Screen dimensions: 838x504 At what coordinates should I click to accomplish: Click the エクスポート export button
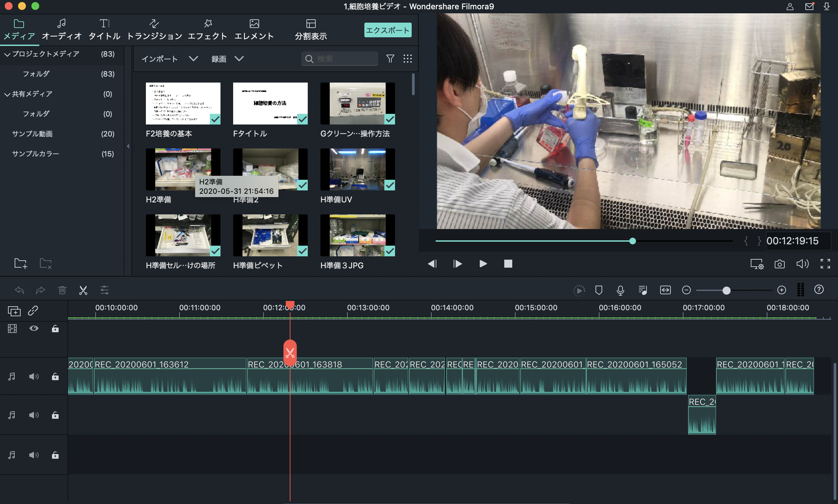pyautogui.click(x=388, y=30)
